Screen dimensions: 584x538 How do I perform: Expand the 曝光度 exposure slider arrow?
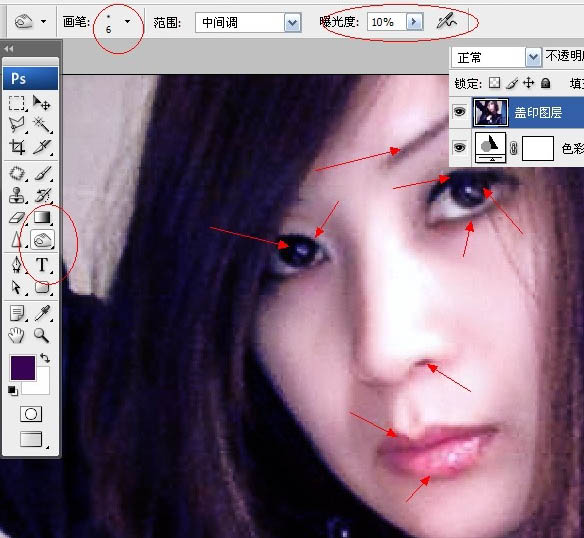pos(415,22)
